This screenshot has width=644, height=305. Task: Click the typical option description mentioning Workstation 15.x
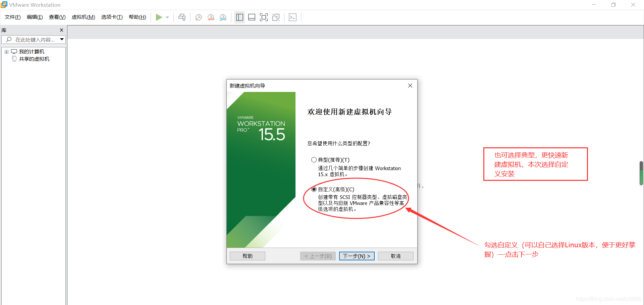[359, 171]
